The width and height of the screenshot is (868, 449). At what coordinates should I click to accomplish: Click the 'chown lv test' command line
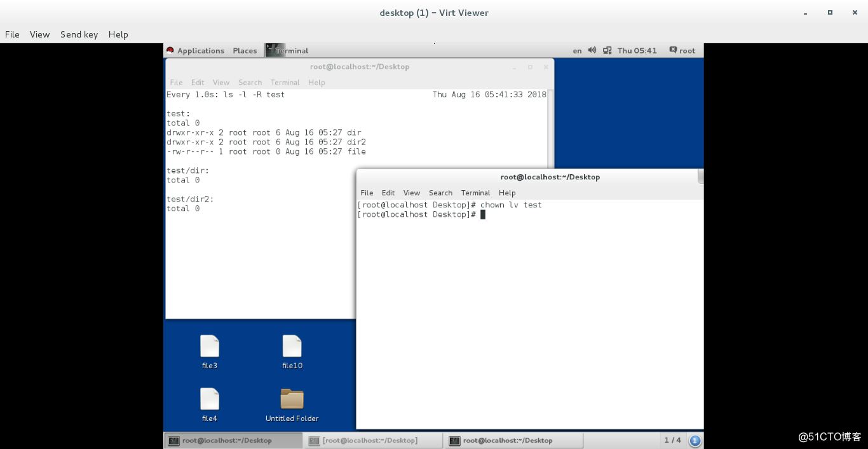tap(449, 205)
